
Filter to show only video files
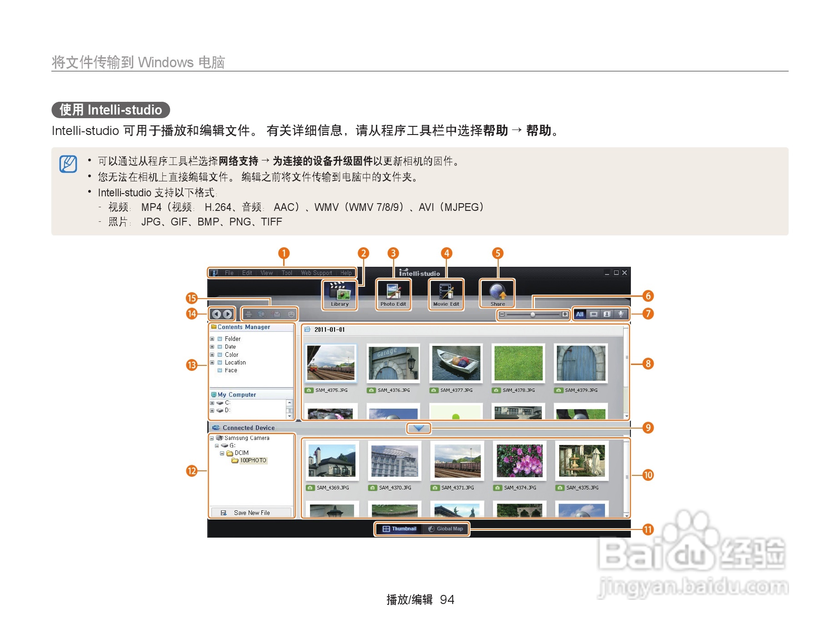[594, 314]
